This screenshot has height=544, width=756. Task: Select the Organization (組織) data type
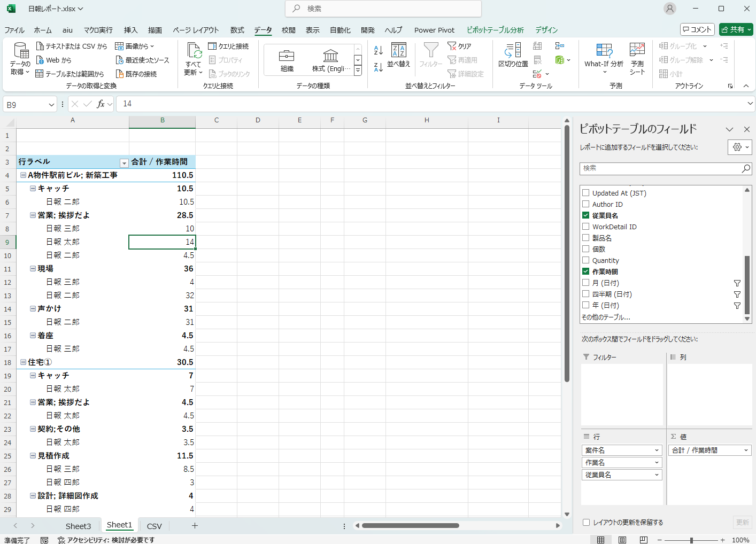point(287,60)
